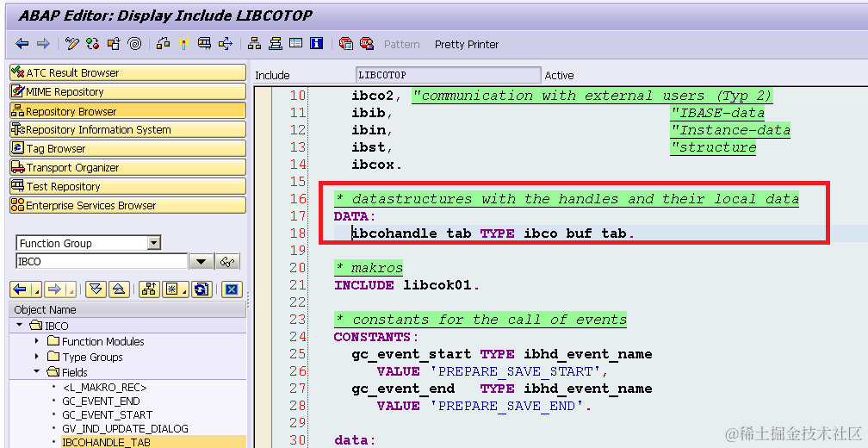
Task: Click the Enhance spiral icon
Action: (x=134, y=44)
